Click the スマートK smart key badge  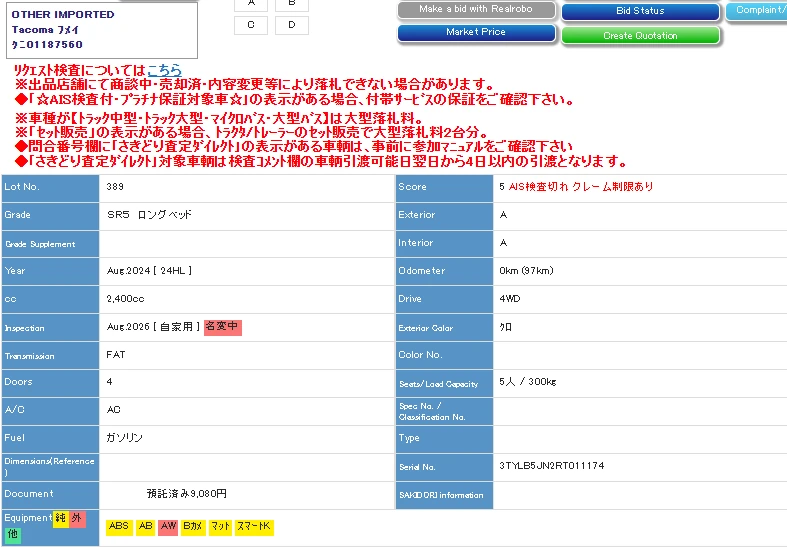253,526
